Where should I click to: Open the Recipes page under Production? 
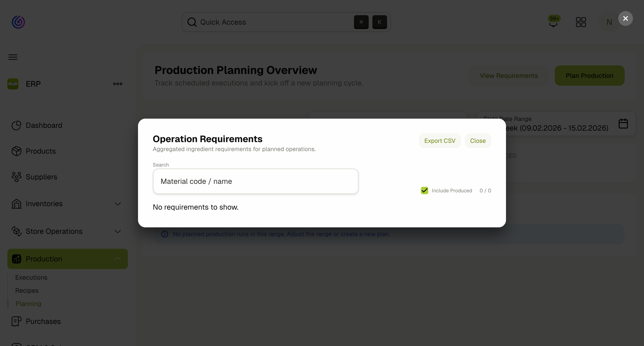pyautogui.click(x=27, y=290)
